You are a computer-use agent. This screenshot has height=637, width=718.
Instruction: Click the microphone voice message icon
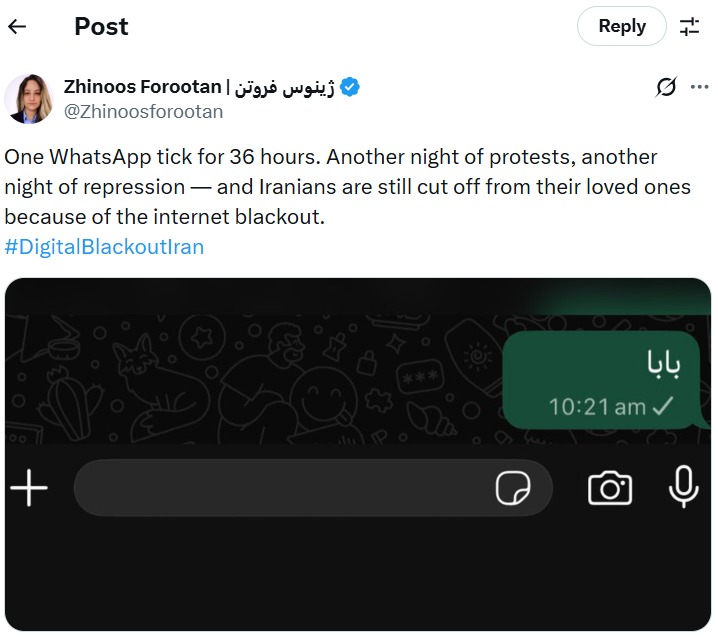tap(684, 488)
